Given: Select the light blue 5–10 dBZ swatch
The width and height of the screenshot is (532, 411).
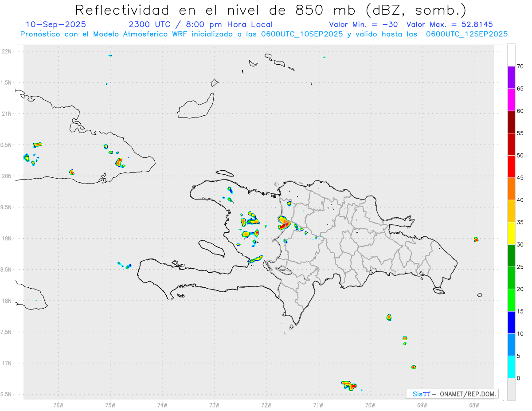Looking at the screenshot, I should point(511,344).
